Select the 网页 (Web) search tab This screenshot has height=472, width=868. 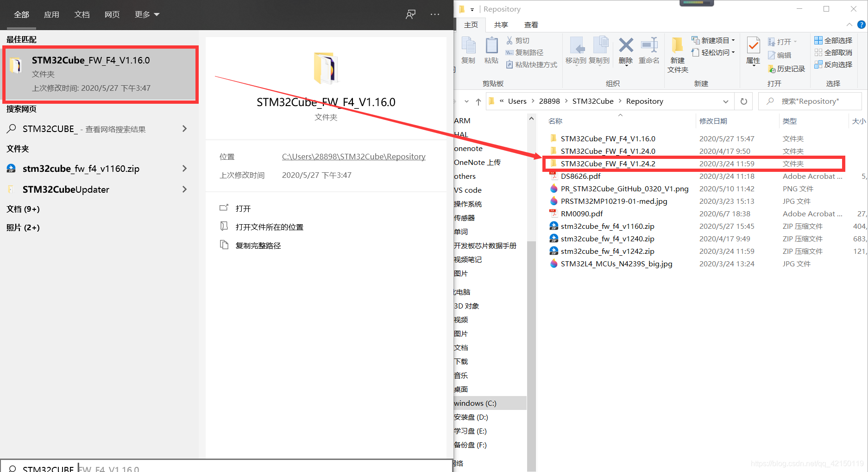point(112,14)
